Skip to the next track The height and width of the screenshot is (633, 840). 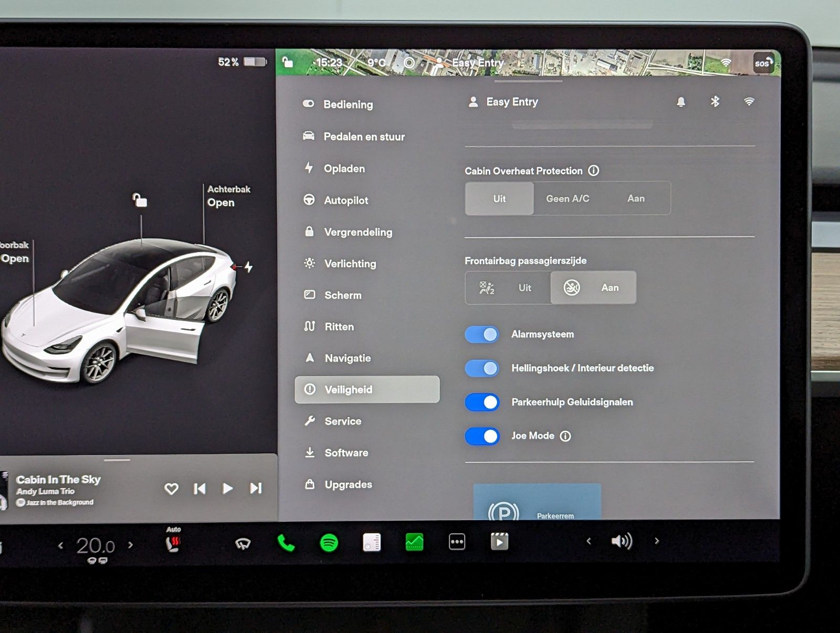256,489
